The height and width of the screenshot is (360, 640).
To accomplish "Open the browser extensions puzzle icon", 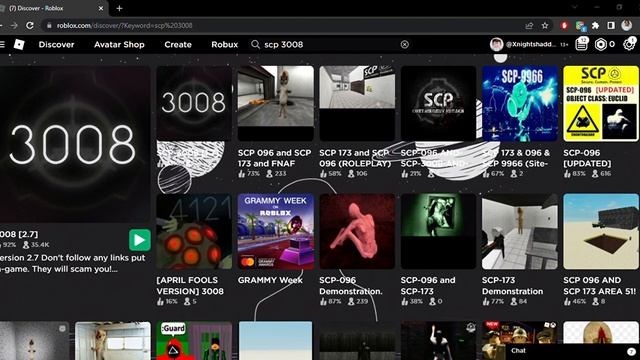I will (x=596, y=25).
